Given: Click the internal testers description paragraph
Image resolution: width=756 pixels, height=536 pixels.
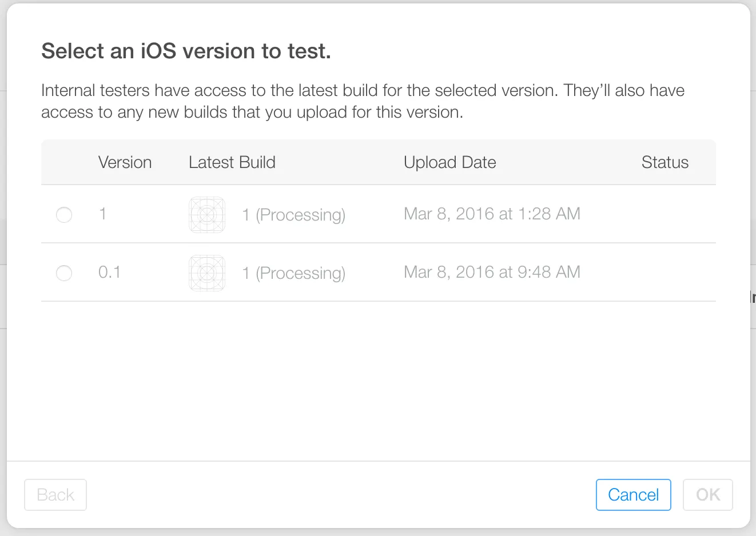Looking at the screenshot, I should click(x=363, y=101).
